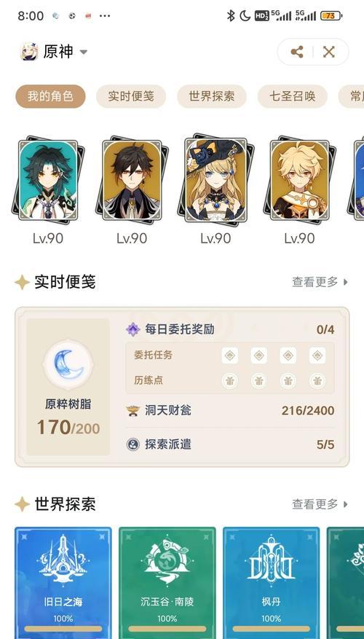Expand 查看更多 beside 实时便笺
This screenshot has height=639, width=364.
pos(320,281)
